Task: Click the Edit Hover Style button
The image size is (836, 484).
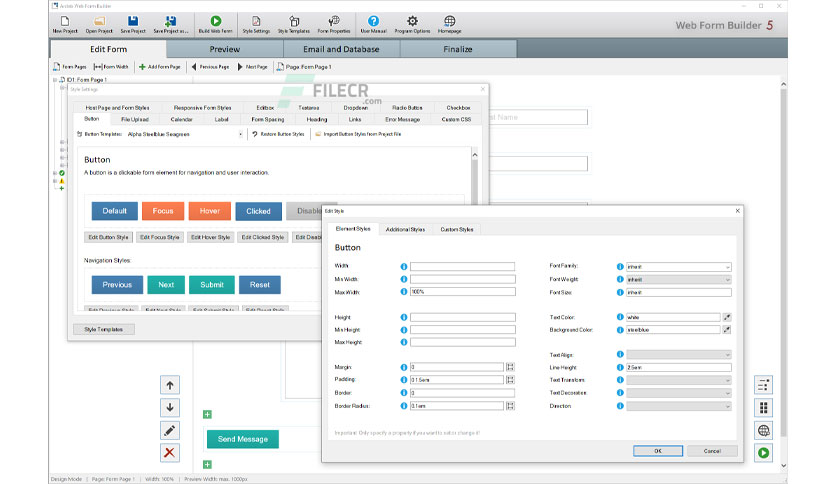Action: (211, 237)
